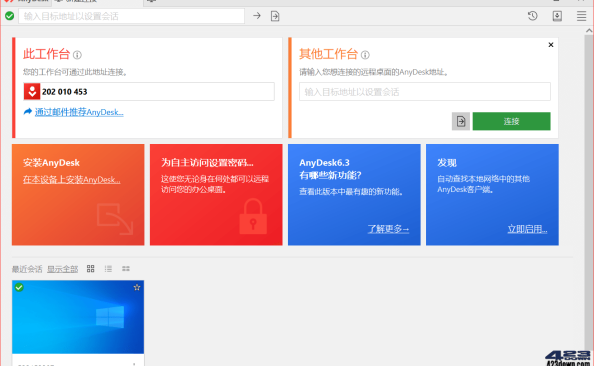This screenshot has width=594, height=366.
Task: Open the session history clock icon
Action: tap(533, 16)
